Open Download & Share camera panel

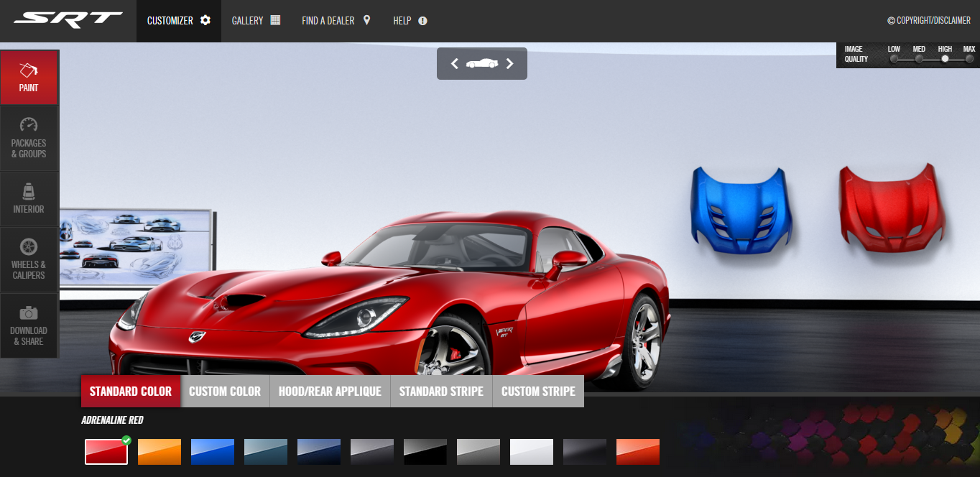pos(29,325)
